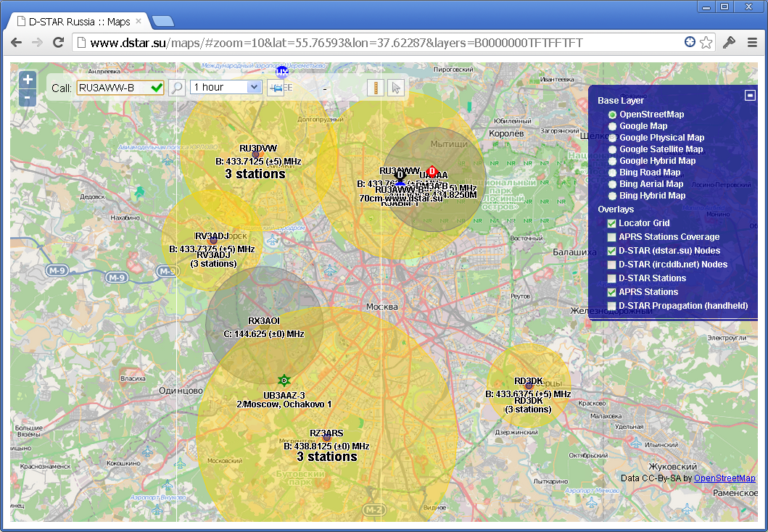Click the pin icon in map toolbar
This screenshot has height=532, width=768.
(x=276, y=88)
